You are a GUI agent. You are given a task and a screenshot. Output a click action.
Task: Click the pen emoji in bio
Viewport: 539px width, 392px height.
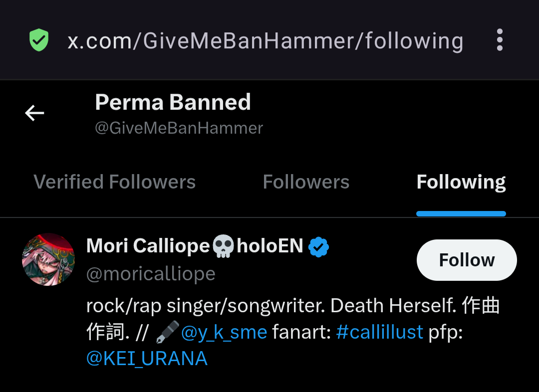pyautogui.click(x=167, y=332)
